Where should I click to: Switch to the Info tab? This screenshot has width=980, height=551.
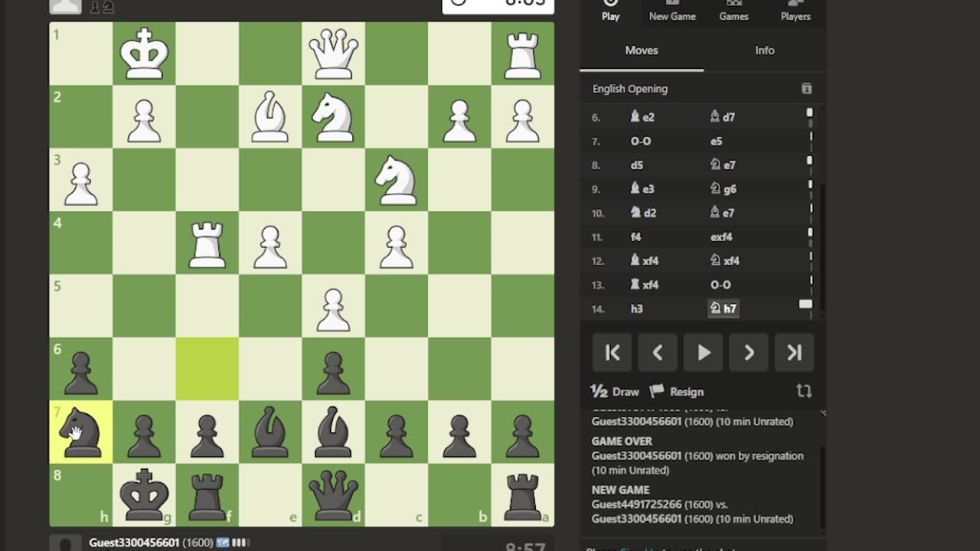765,51
